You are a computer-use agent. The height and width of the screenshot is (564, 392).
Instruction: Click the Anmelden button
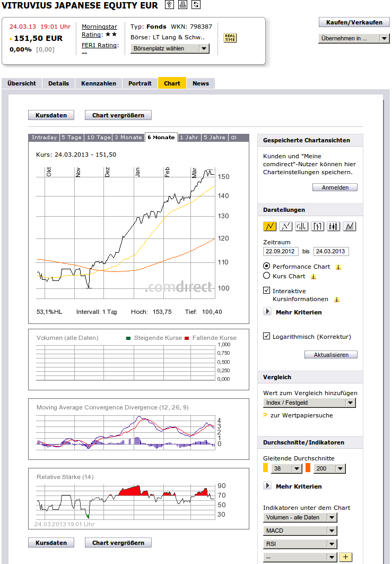(x=335, y=187)
